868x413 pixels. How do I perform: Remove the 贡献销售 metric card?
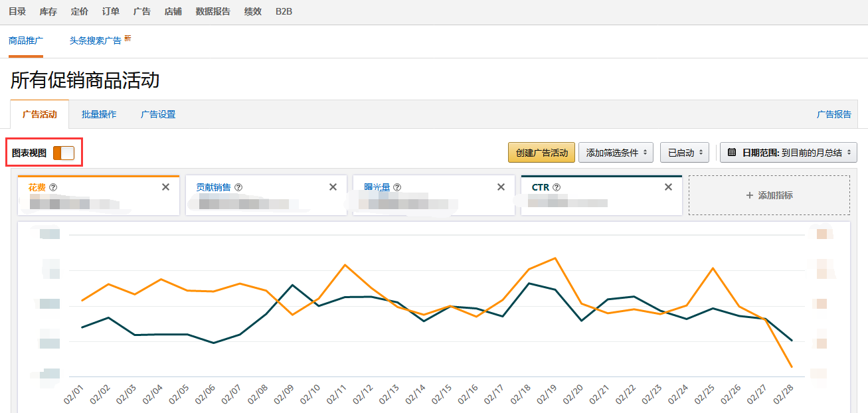click(x=333, y=187)
